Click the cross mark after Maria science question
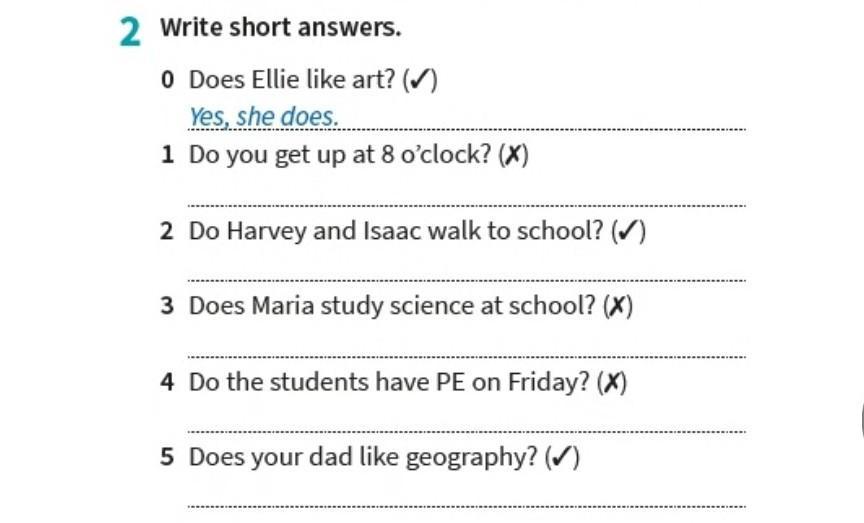The image size is (864, 523). [618, 306]
